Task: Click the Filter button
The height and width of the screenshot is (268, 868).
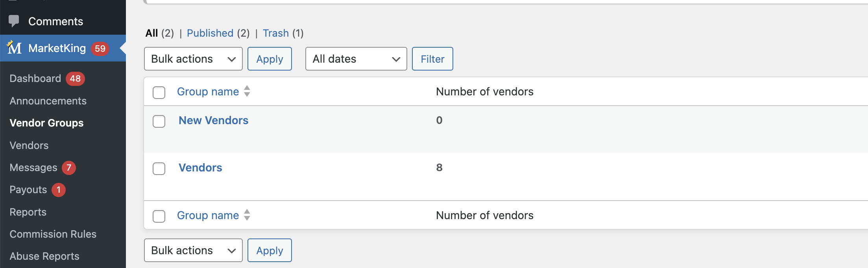Action: [x=432, y=59]
